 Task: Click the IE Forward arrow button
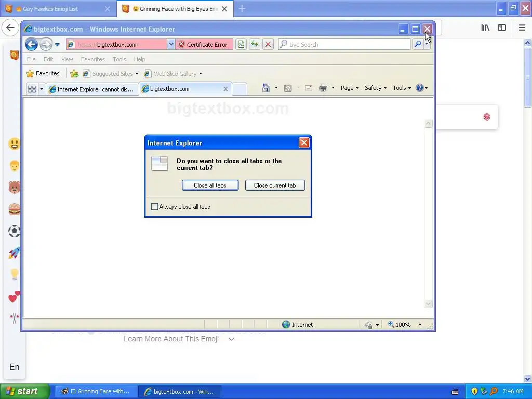(46, 45)
